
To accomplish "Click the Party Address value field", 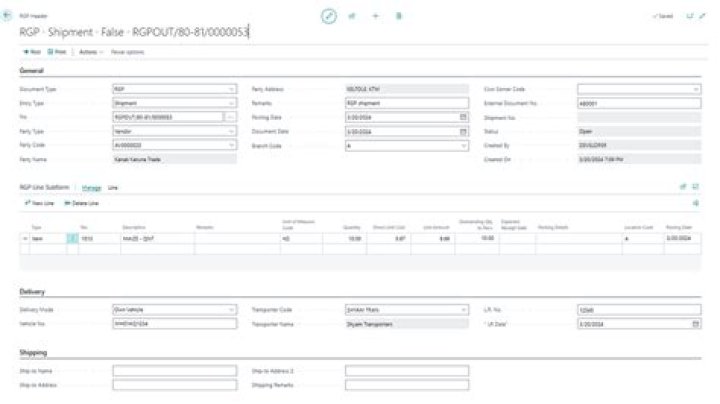I will point(407,89).
